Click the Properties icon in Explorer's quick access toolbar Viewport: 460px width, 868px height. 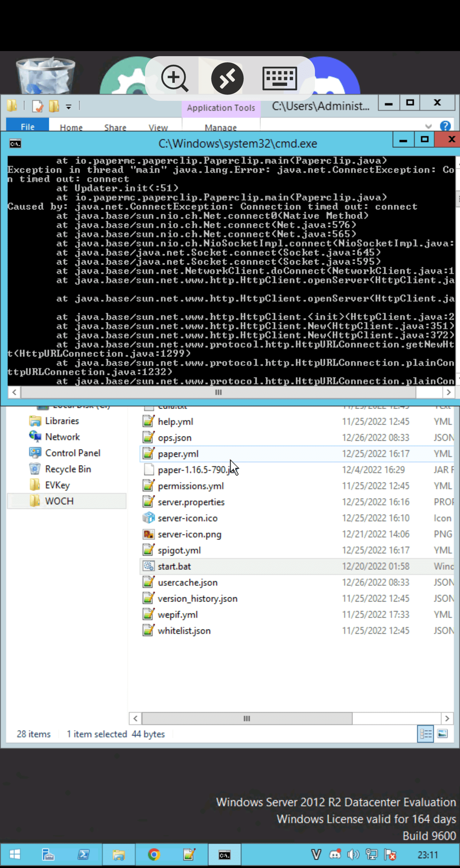[x=37, y=106]
